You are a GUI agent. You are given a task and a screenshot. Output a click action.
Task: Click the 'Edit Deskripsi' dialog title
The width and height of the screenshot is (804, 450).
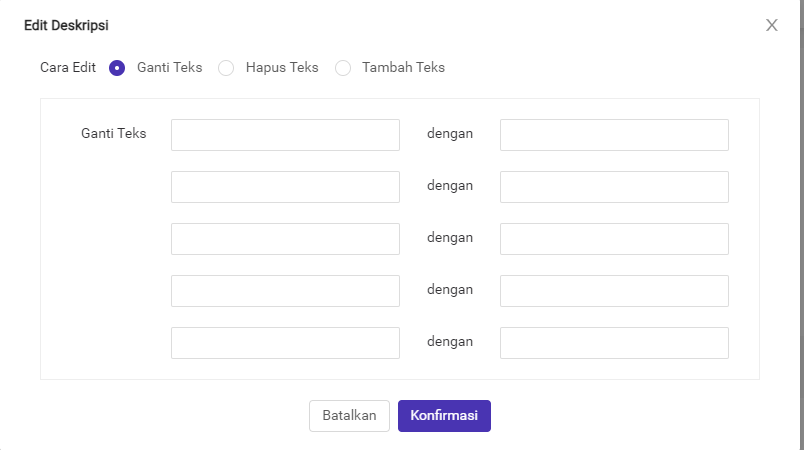(x=67, y=24)
